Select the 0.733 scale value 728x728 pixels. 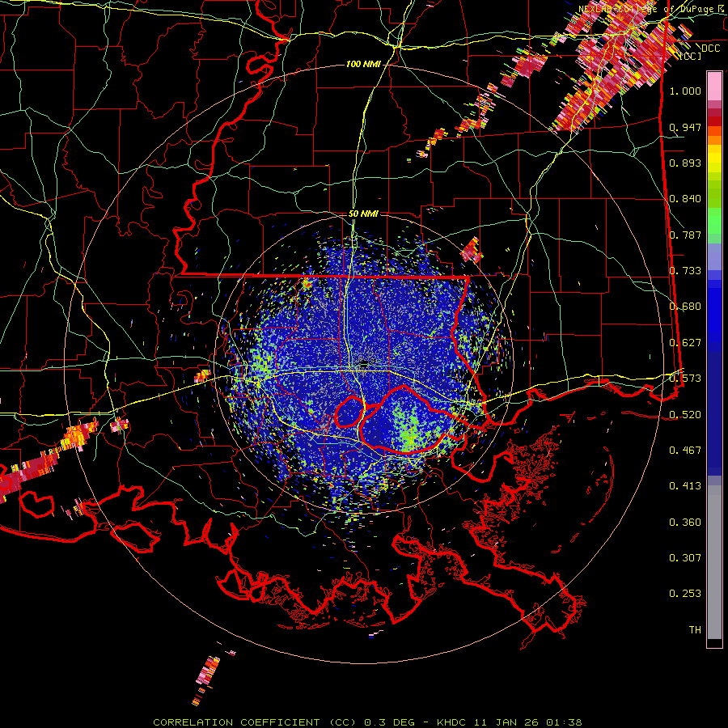(685, 270)
